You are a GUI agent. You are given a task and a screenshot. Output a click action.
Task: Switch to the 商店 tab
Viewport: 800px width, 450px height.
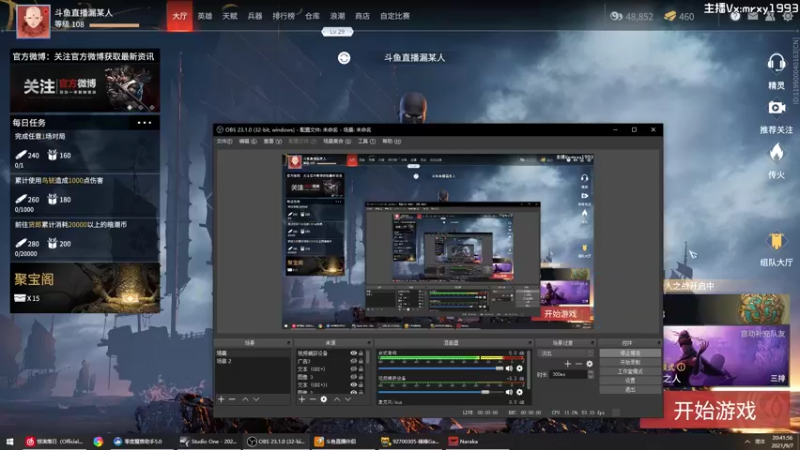pos(362,16)
